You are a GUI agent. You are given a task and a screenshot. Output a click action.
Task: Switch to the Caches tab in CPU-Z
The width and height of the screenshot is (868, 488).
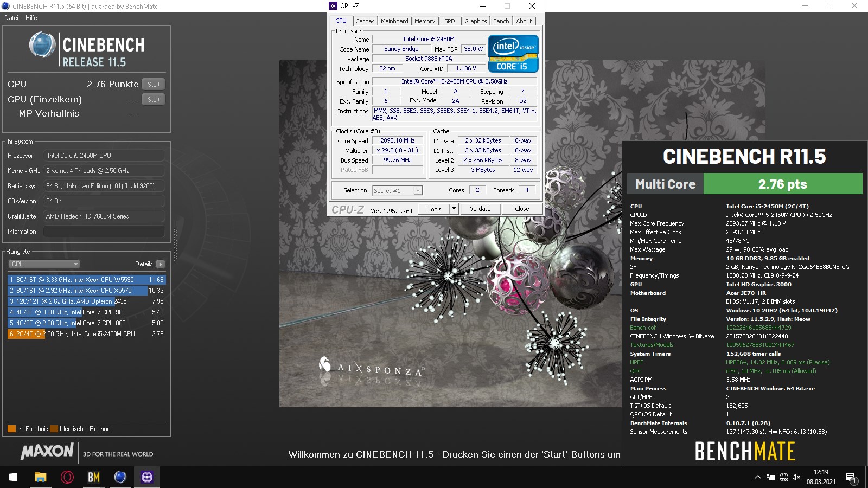(x=365, y=21)
